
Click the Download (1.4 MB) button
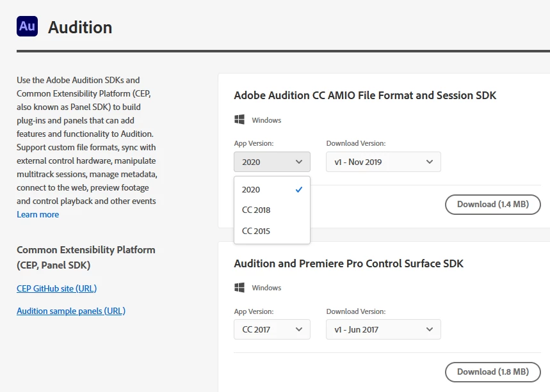click(x=492, y=205)
